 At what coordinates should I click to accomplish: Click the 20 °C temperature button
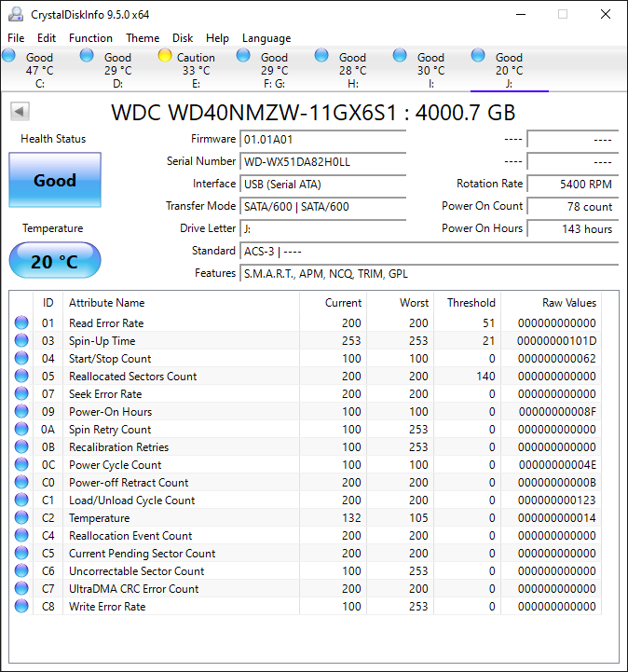click(x=55, y=261)
